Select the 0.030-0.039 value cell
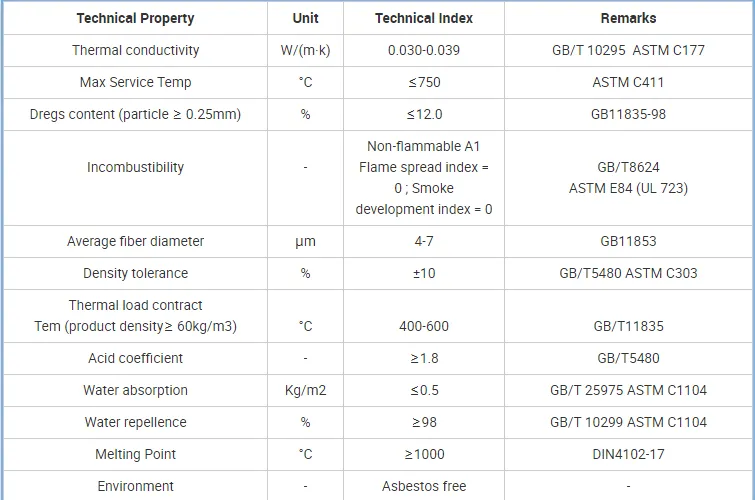Viewport: 755px width, 500px height. tap(424, 50)
